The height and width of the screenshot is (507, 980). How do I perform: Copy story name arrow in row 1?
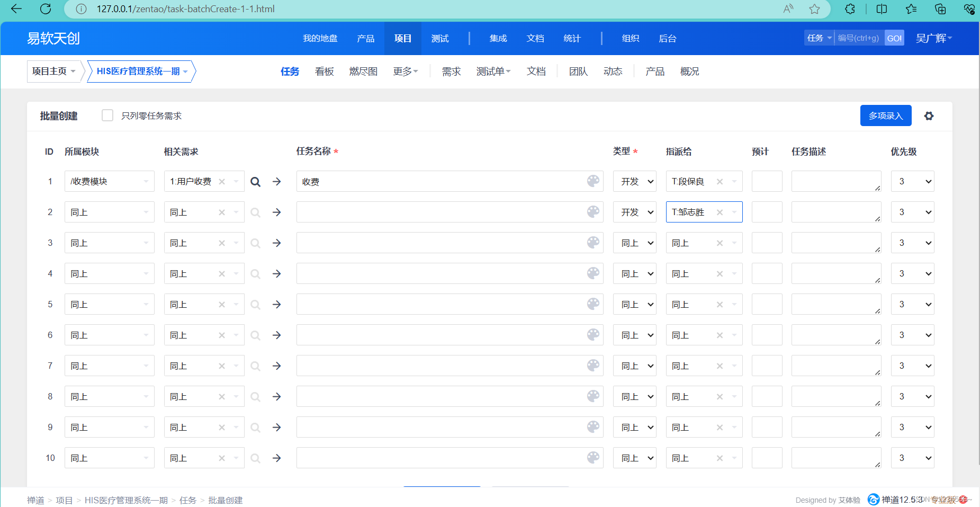276,182
